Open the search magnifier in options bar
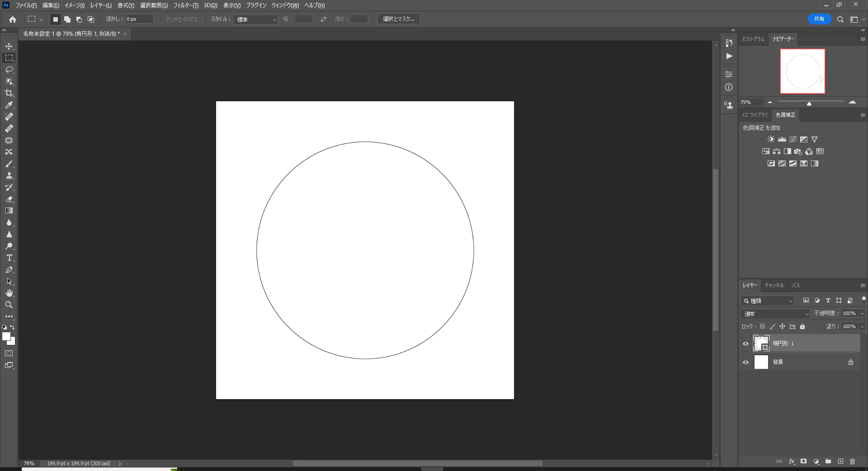 840,19
